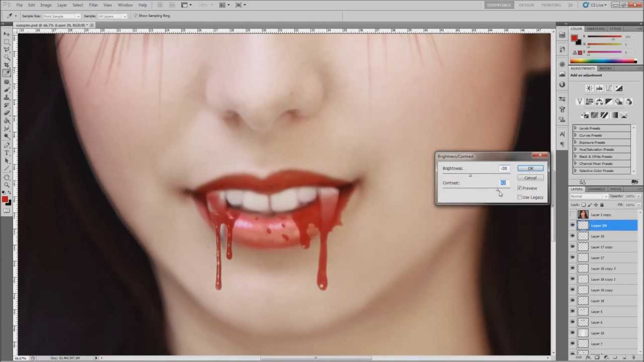Add a Selective Color adjustment icon

[x=624, y=115]
